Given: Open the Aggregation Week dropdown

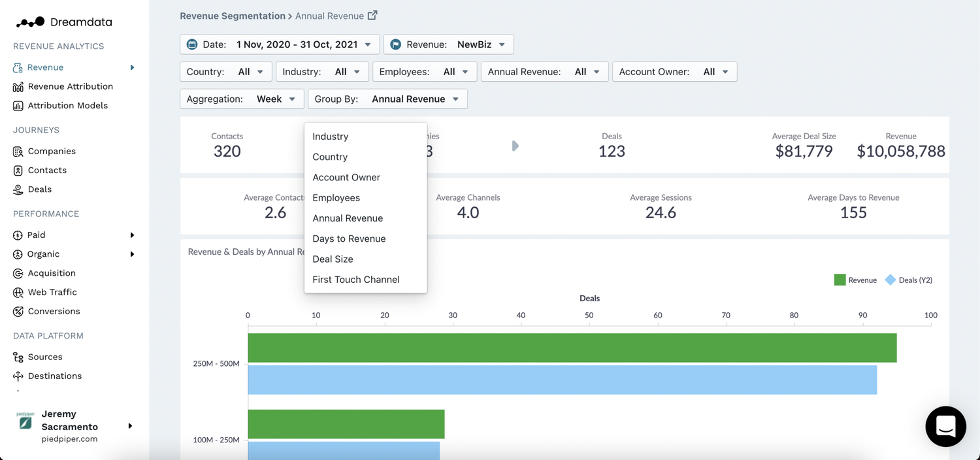Looking at the screenshot, I should (x=242, y=99).
